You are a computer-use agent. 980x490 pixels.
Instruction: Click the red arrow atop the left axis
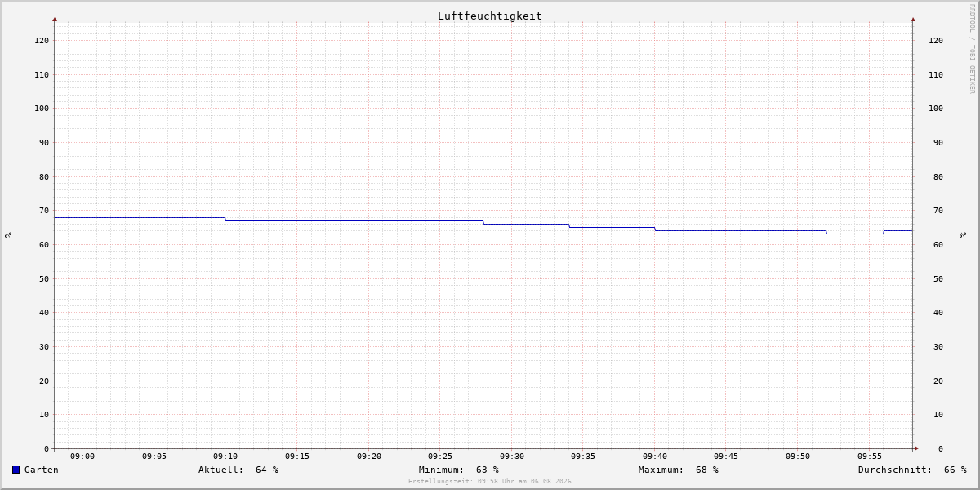click(x=55, y=19)
